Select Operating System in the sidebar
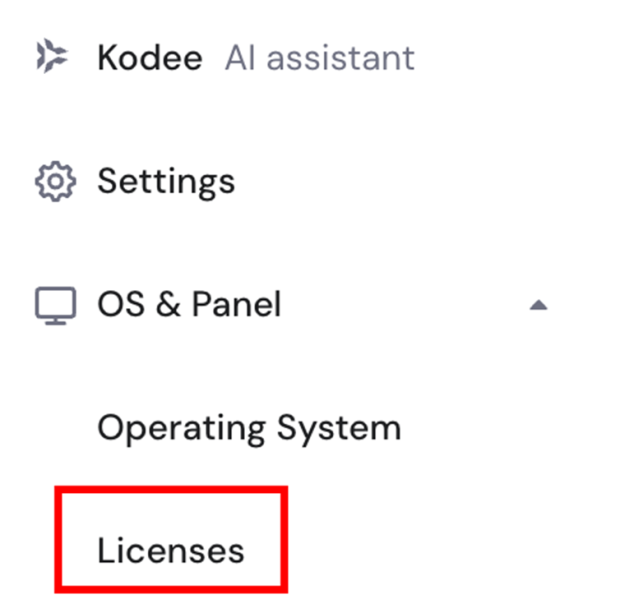The image size is (620, 599). pos(249,428)
